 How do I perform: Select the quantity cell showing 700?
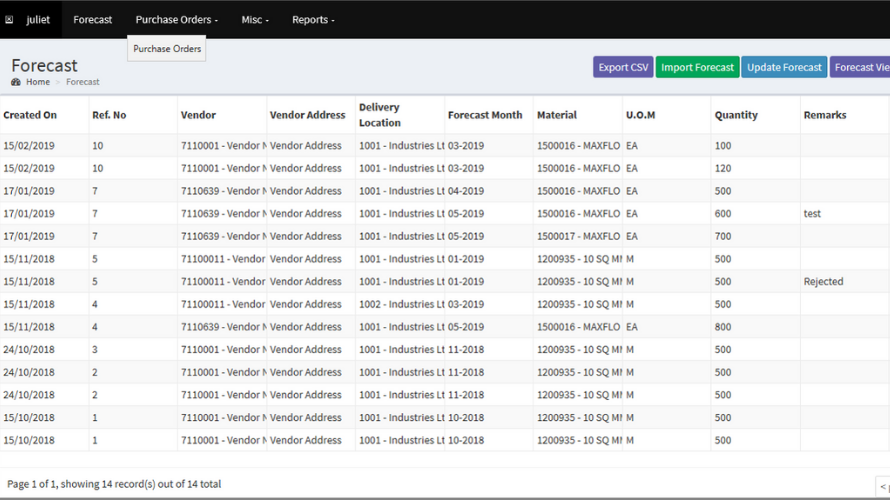755,237
